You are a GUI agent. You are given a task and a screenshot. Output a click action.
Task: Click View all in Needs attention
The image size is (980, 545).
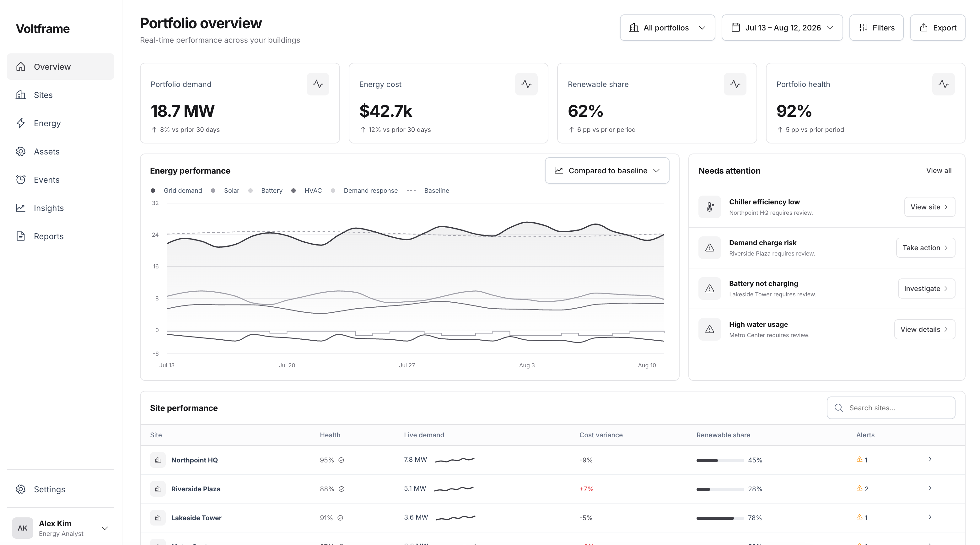[939, 171]
